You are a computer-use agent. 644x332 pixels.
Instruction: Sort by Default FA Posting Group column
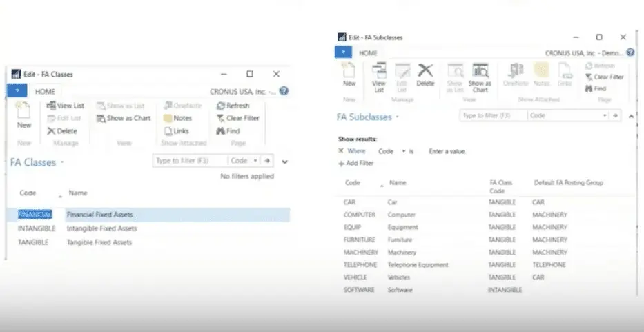[569, 182]
